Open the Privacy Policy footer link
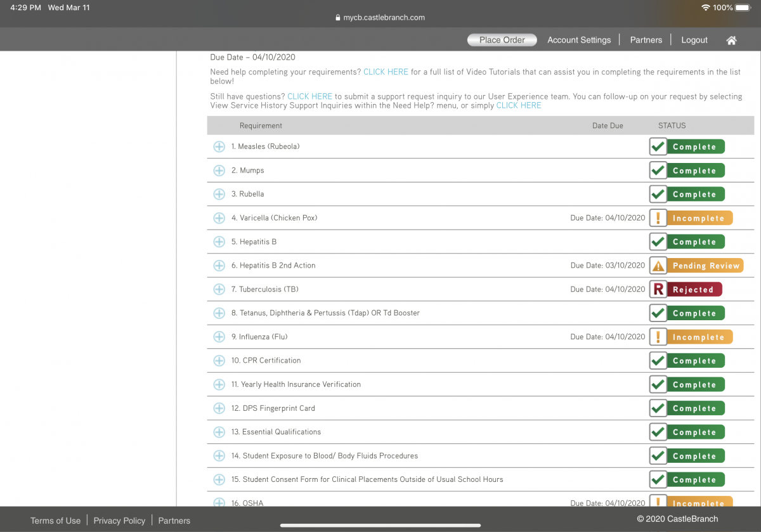The height and width of the screenshot is (532, 761). point(119,521)
